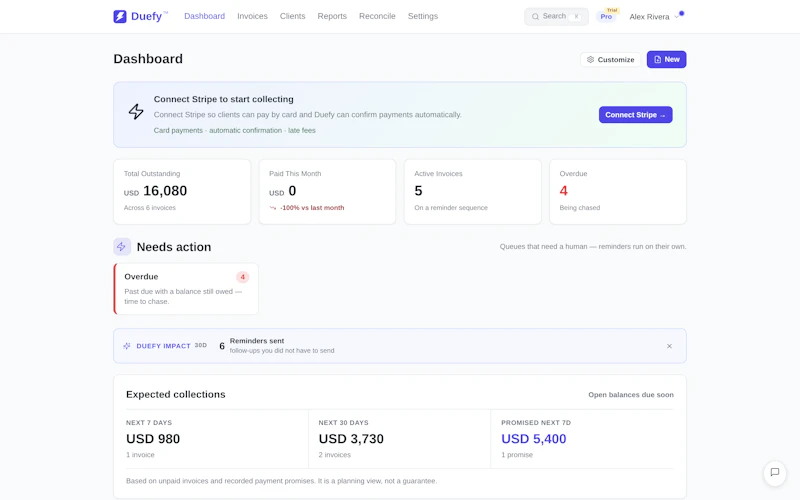Expand the Alex Rivera account menu
This screenshot has height=500, width=800.
pyautogui.click(x=655, y=17)
